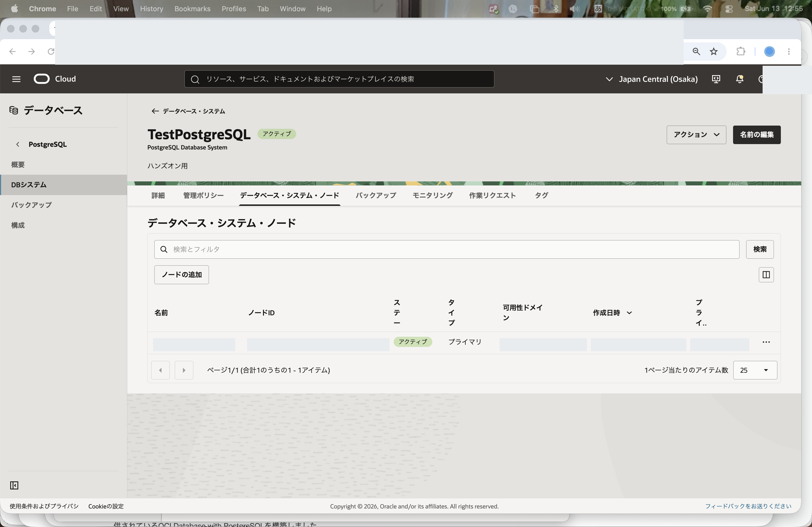Open 使用条件およびプライバシ link
The image size is (812, 527).
pyautogui.click(x=44, y=506)
